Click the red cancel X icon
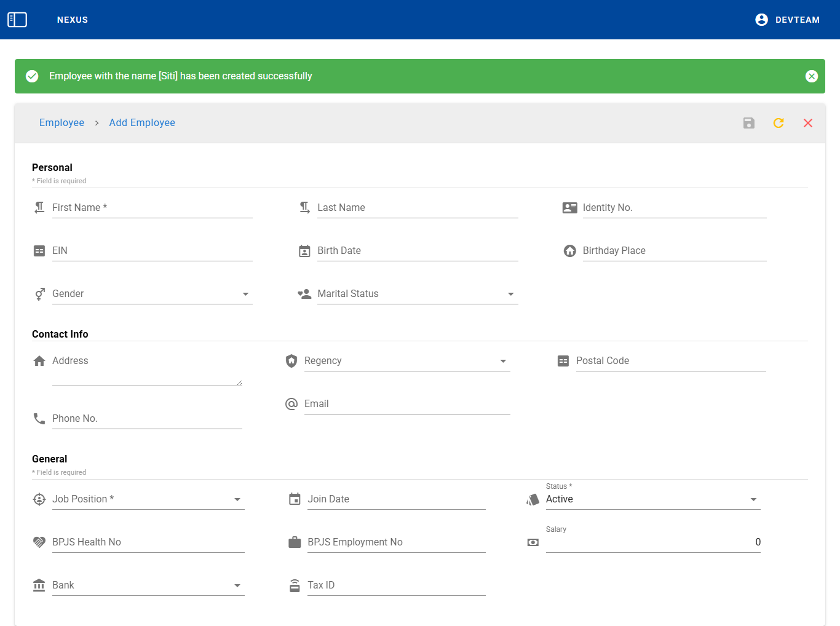Viewport: 840px width, 626px height. [807, 123]
